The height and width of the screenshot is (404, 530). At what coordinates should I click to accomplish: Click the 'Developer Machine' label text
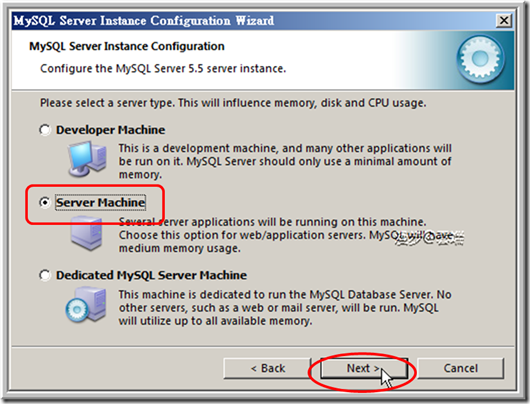click(x=111, y=130)
